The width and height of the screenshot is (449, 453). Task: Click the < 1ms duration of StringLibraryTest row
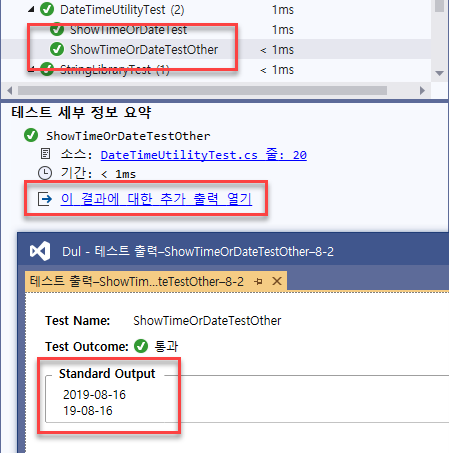[277, 70]
